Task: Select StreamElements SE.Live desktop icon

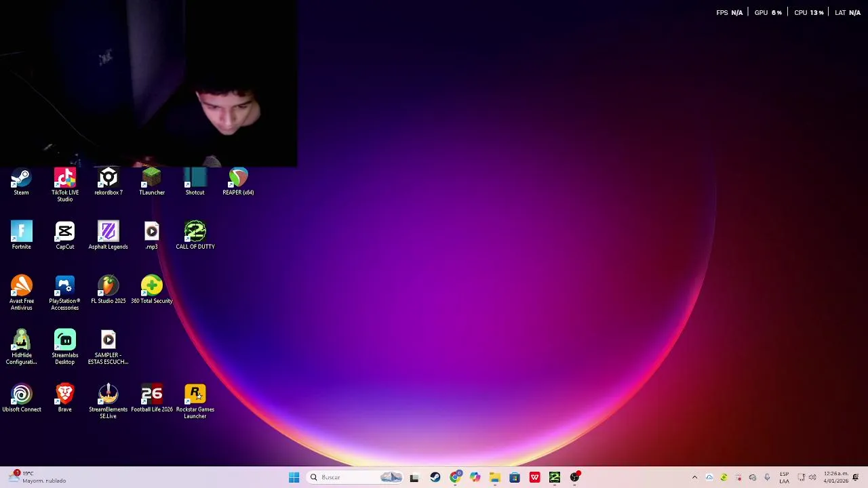Action: click(108, 401)
